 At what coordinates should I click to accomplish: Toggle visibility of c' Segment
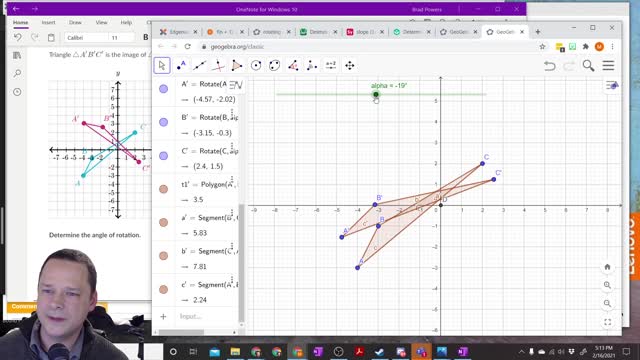pos(163,289)
